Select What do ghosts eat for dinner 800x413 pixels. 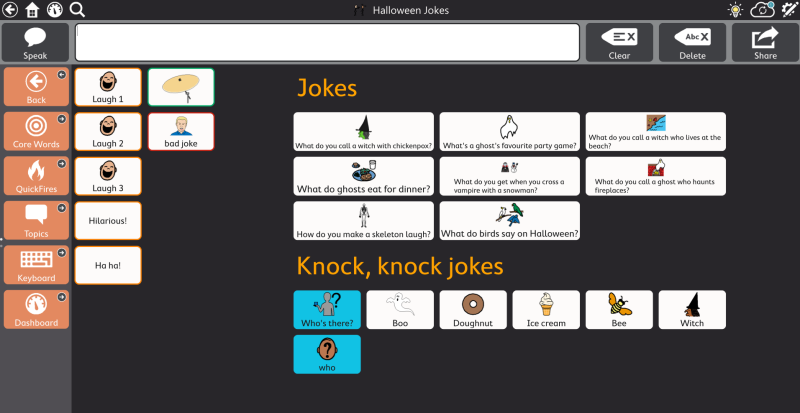(x=364, y=176)
